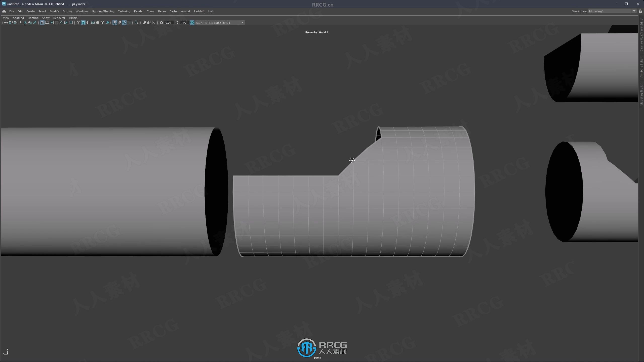Toggle the Lock Camera icon
This screenshot has width=644, height=362.
click(x=11, y=23)
